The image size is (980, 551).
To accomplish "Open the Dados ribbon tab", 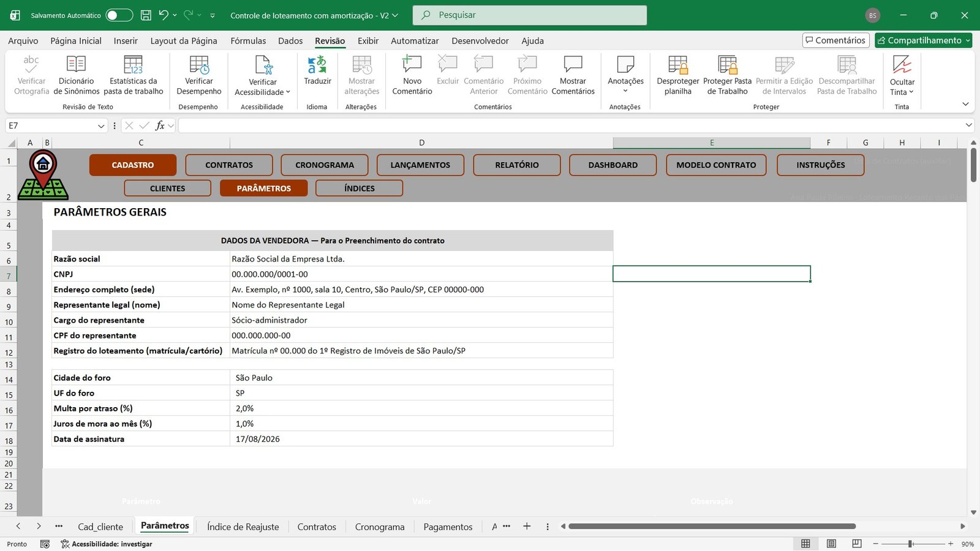I will pos(290,40).
